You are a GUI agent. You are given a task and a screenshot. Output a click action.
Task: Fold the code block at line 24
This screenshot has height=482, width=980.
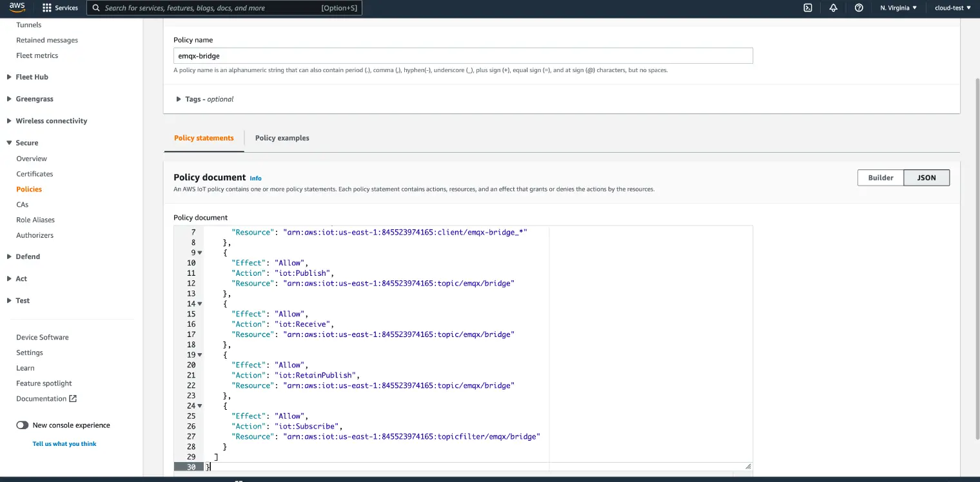click(200, 406)
